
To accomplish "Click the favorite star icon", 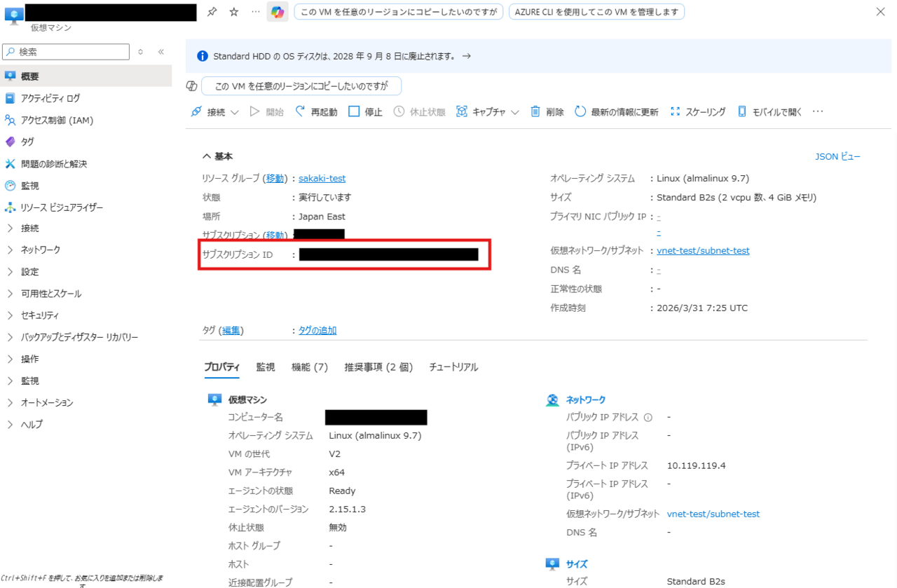I will pyautogui.click(x=234, y=12).
